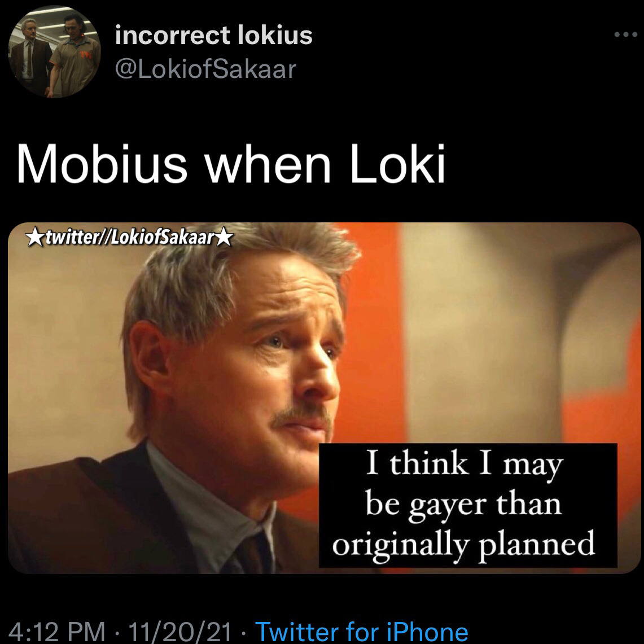The image size is (644, 644).
Task: Visit the @LokiofSakaar handle
Action: coord(205,69)
